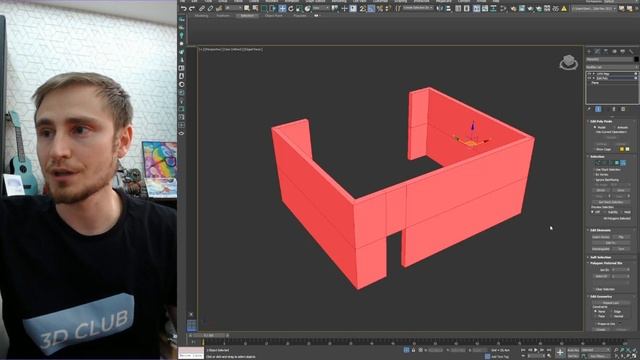Click the ViewCube in the viewport
The image size is (640, 360).
[569, 62]
